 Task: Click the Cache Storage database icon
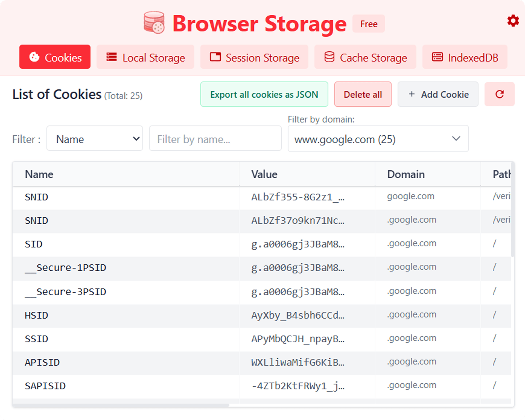[x=329, y=57]
